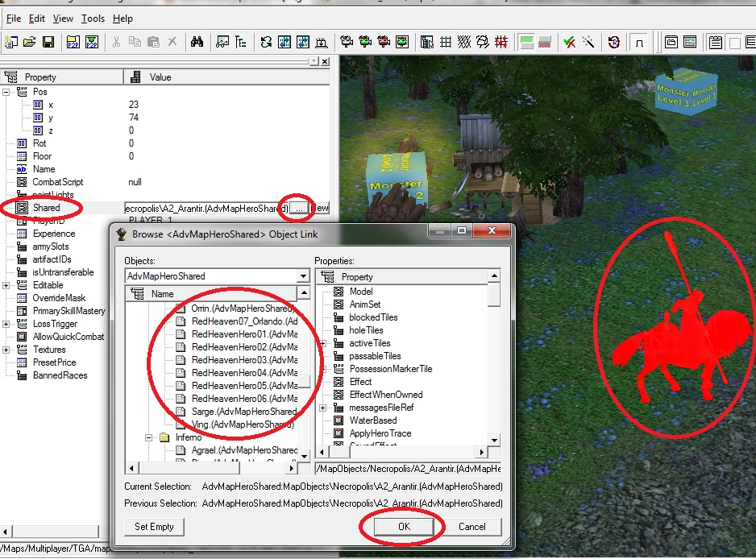Select the AnimSet property in dialog

tap(365, 304)
